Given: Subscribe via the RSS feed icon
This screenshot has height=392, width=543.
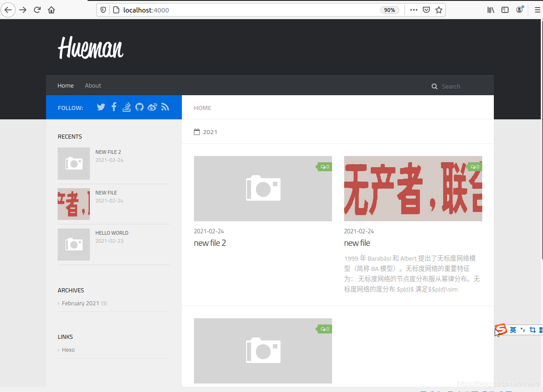Looking at the screenshot, I should click(165, 107).
